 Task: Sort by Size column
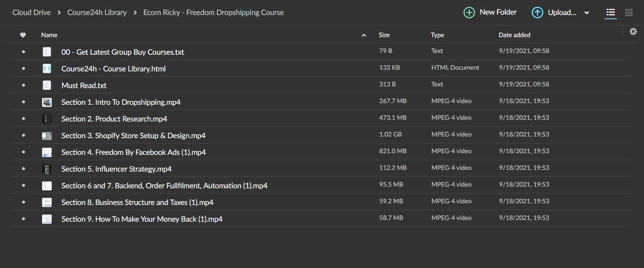384,35
